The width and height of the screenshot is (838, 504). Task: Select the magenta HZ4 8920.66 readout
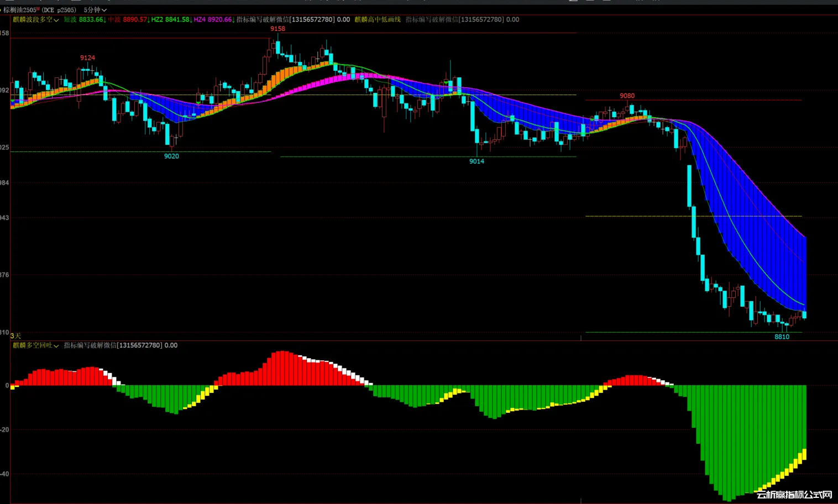point(213,20)
